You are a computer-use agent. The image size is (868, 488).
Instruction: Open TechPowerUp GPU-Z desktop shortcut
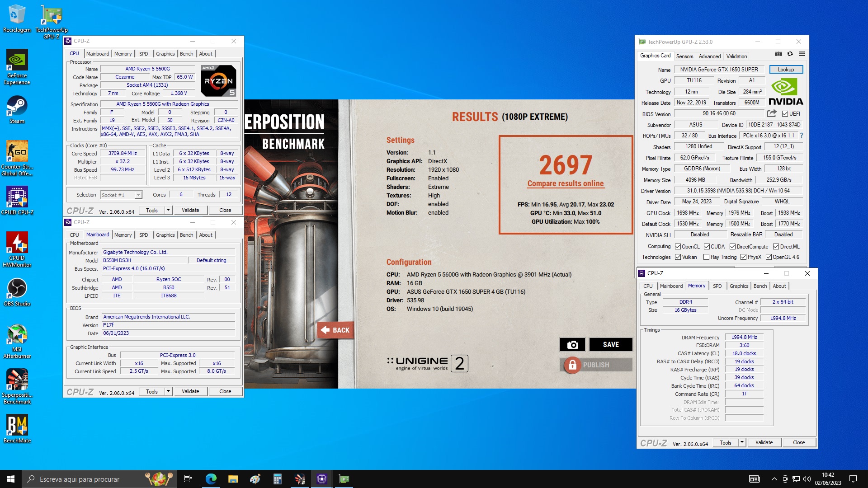point(52,22)
